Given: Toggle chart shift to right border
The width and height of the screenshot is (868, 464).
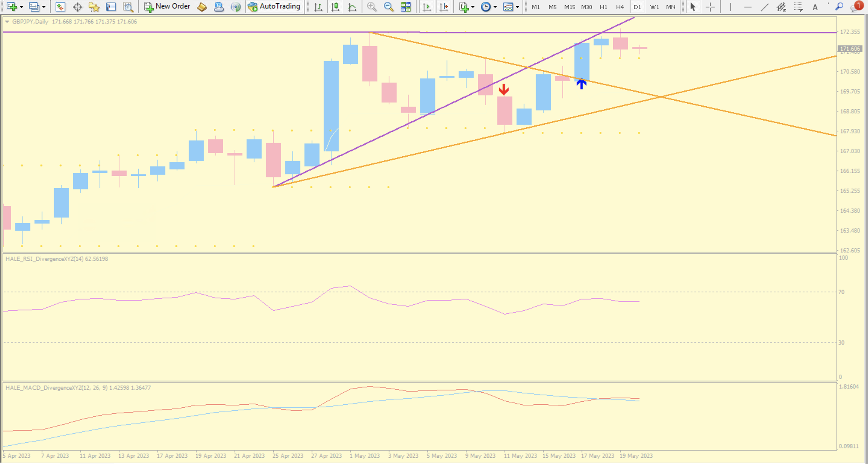Looking at the screenshot, I should (x=444, y=7).
